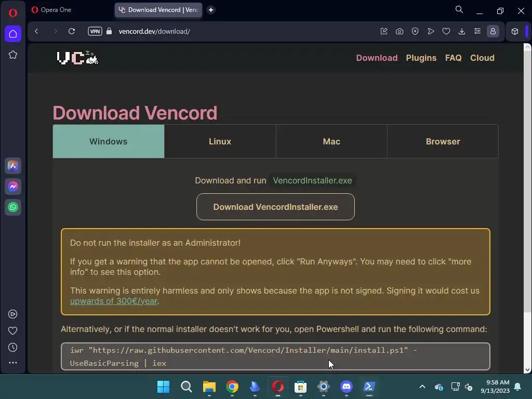
Task: Open WhatsApp in the sidebar
Action: point(13,207)
